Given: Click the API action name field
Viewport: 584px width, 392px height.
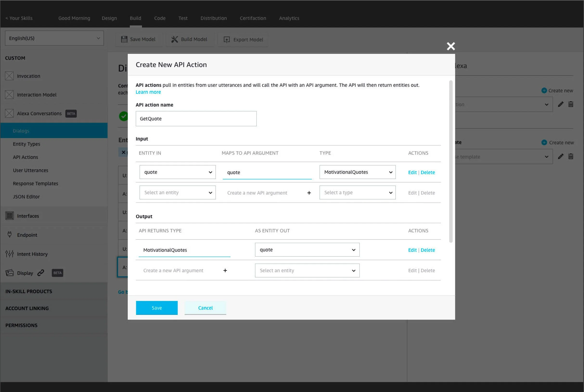Looking at the screenshot, I should pos(196,119).
